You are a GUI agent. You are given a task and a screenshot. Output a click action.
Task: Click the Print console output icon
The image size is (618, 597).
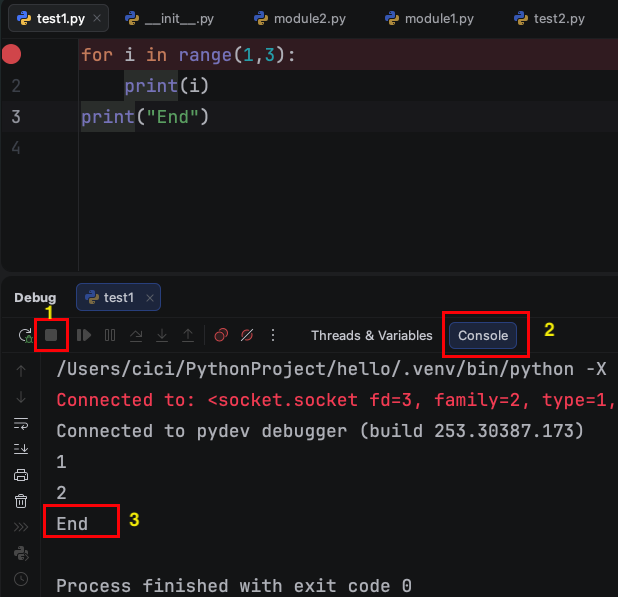tap(22, 475)
